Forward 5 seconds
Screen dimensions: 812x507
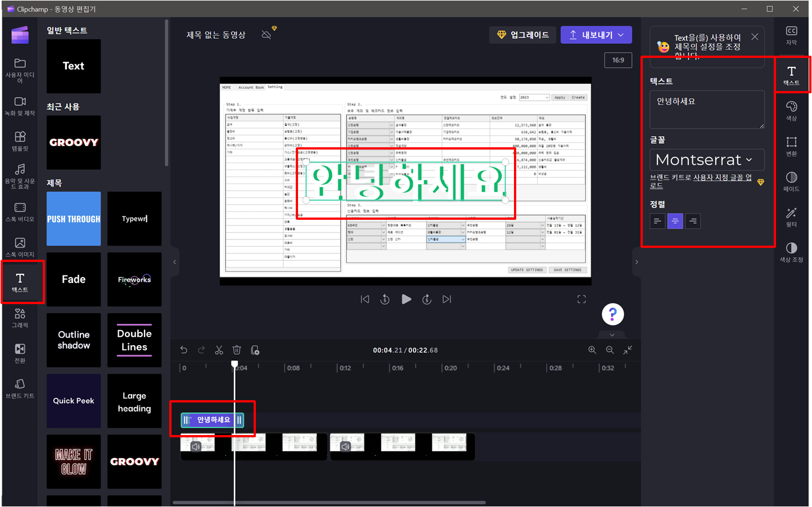427,299
